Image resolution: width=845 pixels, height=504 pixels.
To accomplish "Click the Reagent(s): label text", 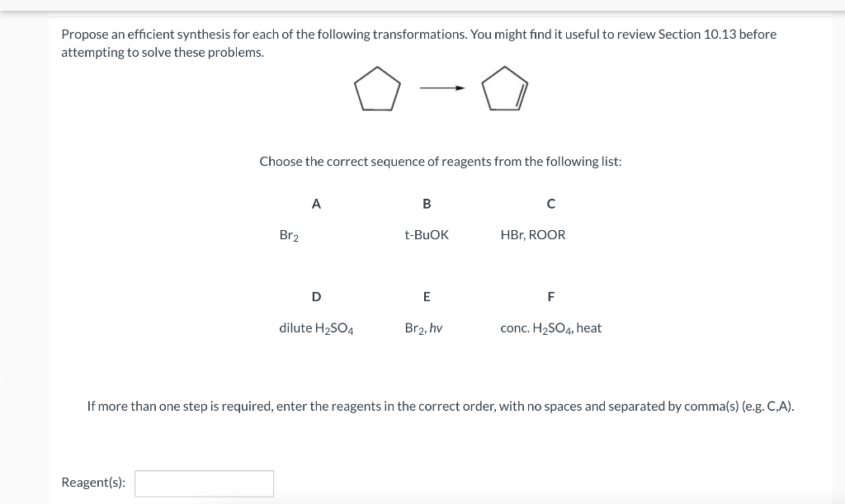I will point(95,483).
